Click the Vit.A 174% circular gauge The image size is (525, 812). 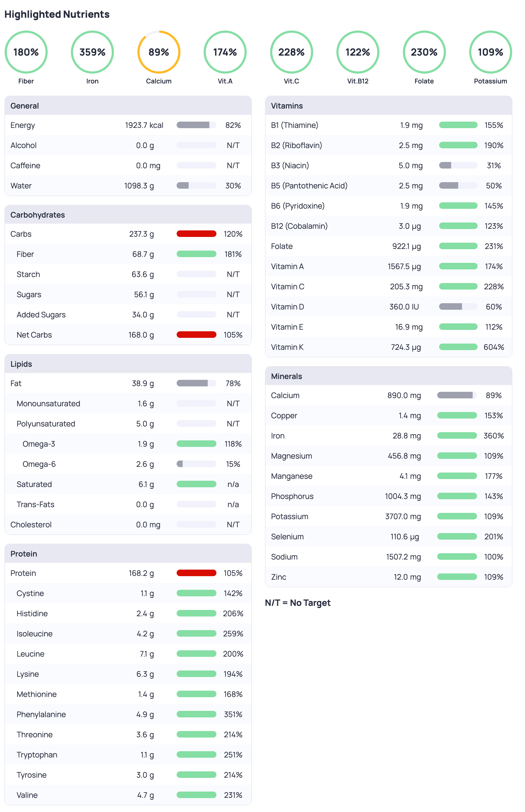pyautogui.click(x=225, y=52)
